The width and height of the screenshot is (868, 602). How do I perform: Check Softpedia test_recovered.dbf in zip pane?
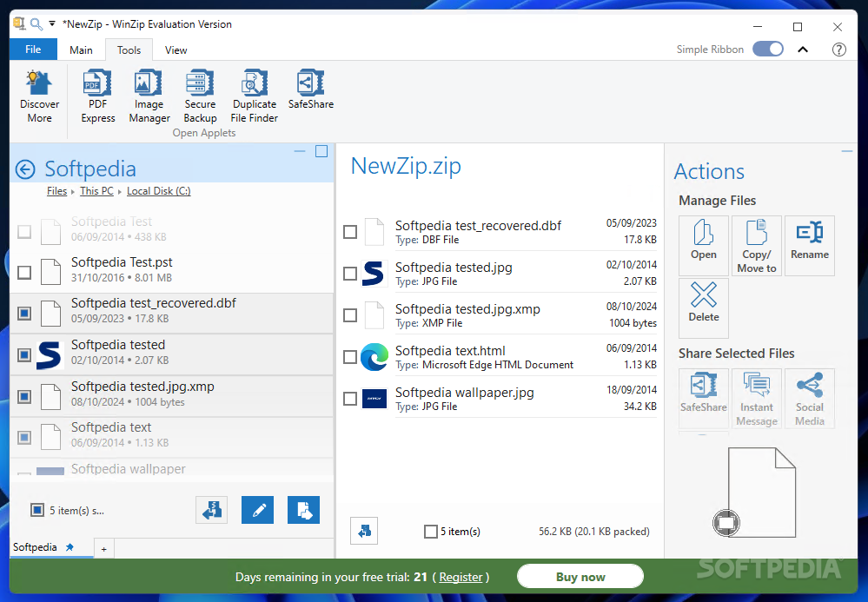350,232
